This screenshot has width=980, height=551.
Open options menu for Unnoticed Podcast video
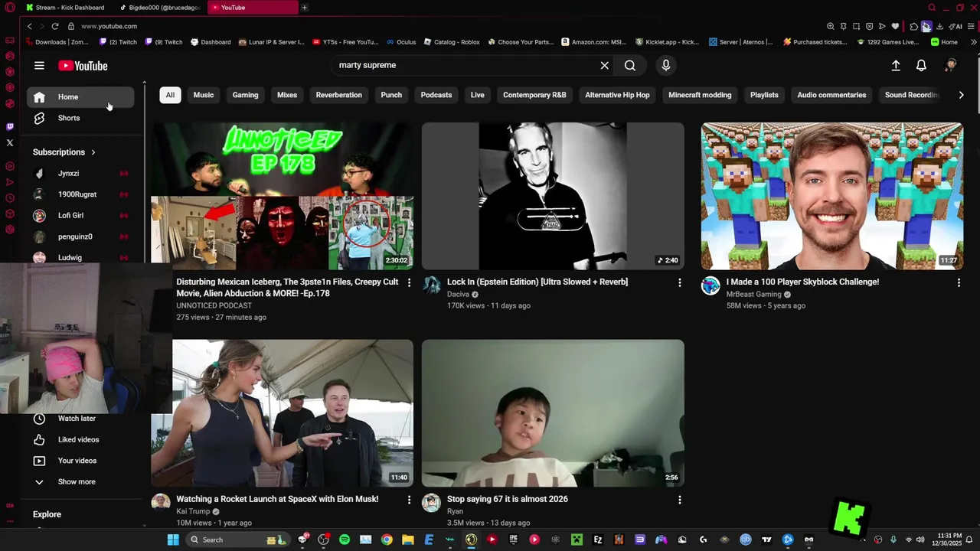409,282
